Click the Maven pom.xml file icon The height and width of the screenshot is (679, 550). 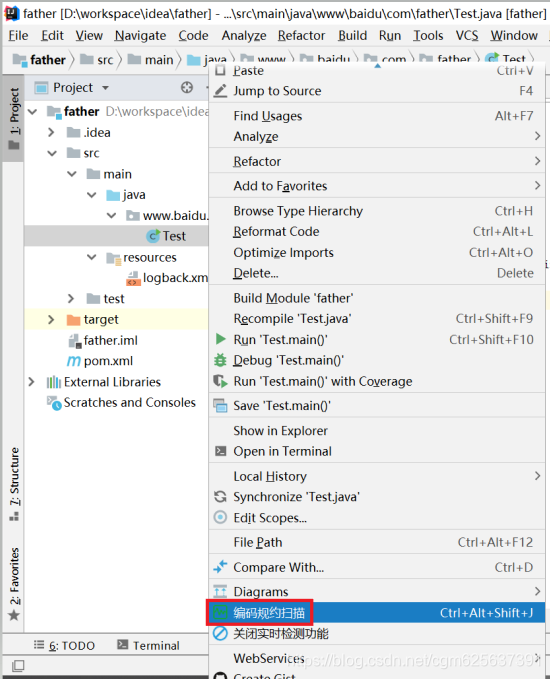(x=74, y=361)
